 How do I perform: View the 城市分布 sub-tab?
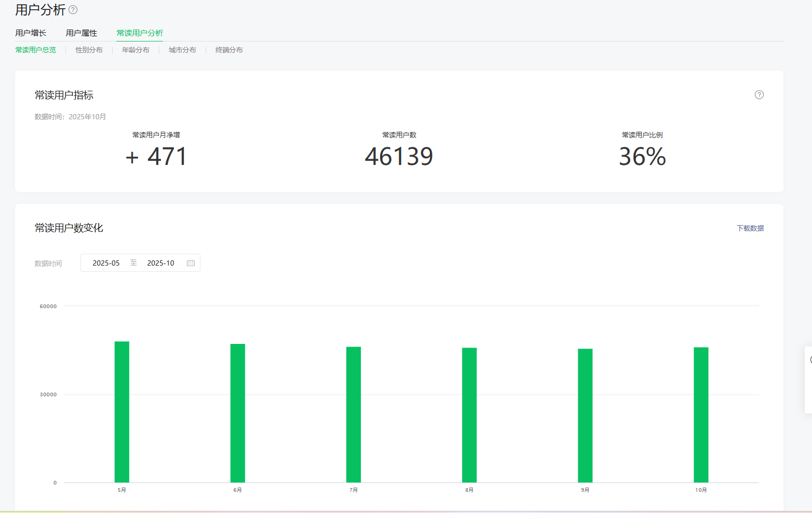click(182, 50)
